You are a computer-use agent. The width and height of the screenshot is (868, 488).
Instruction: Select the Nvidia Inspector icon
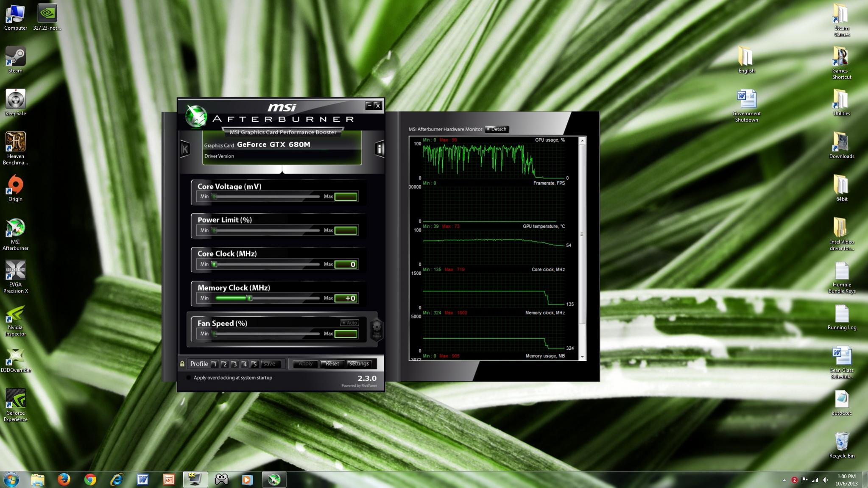click(16, 322)
